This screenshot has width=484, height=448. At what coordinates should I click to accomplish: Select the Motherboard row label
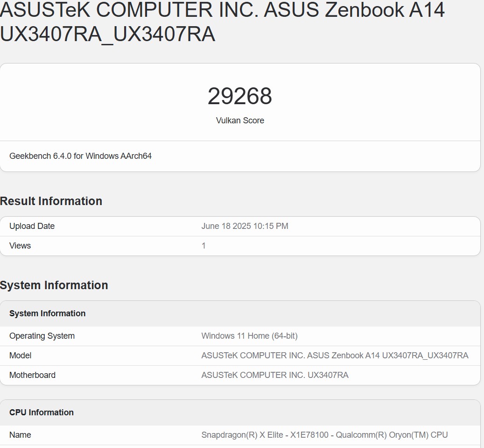32,375
